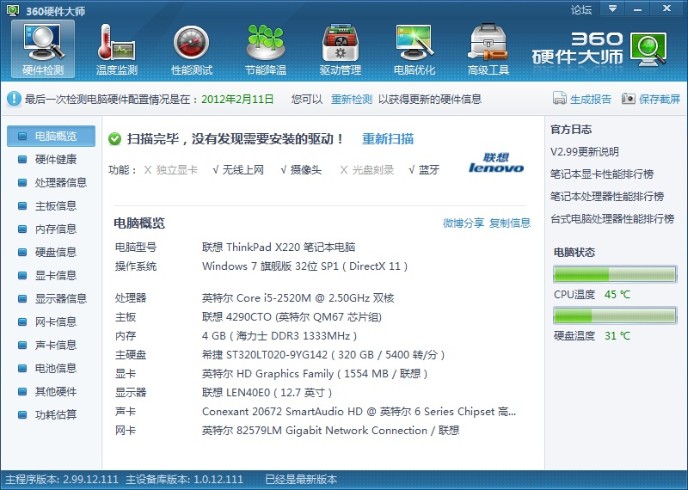Screen dimensions: 688x490
Task: Click the CPU温度 45 ℃ reading
Action: pyautogui.click(x=592, y=294)
